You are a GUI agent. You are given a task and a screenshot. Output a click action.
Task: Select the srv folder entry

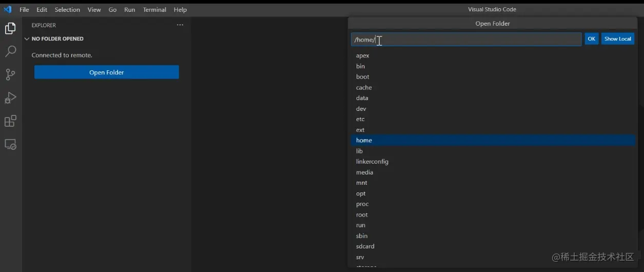click(x=493, y=257)
